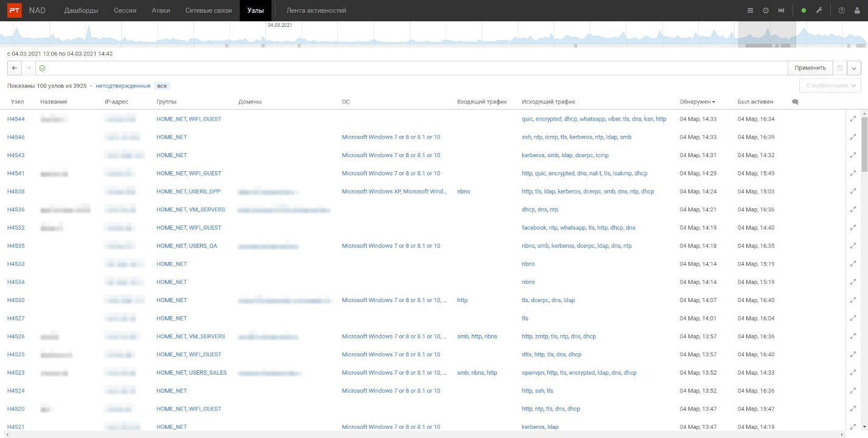Select the Узлы tab
The width and height of the screenshot is (868, 438).
pyautogui.click(x=256, y=10)
